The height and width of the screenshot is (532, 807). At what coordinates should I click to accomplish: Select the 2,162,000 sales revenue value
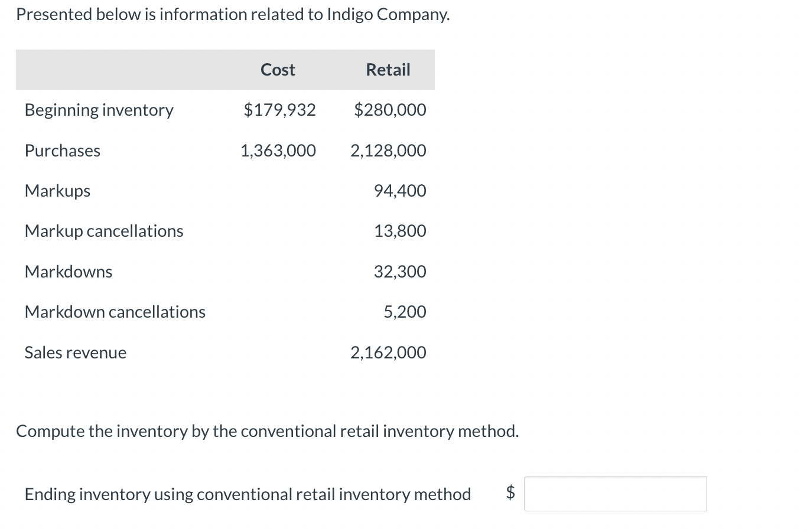click(x=388, y=353)
